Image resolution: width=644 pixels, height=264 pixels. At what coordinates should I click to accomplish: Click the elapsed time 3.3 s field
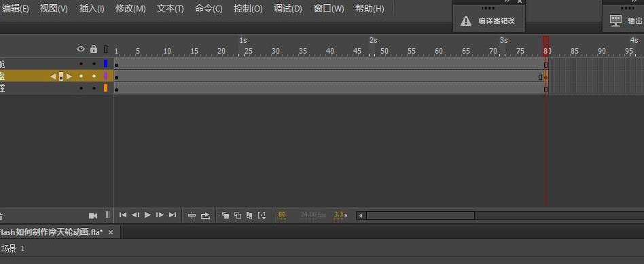pos(340,214)
